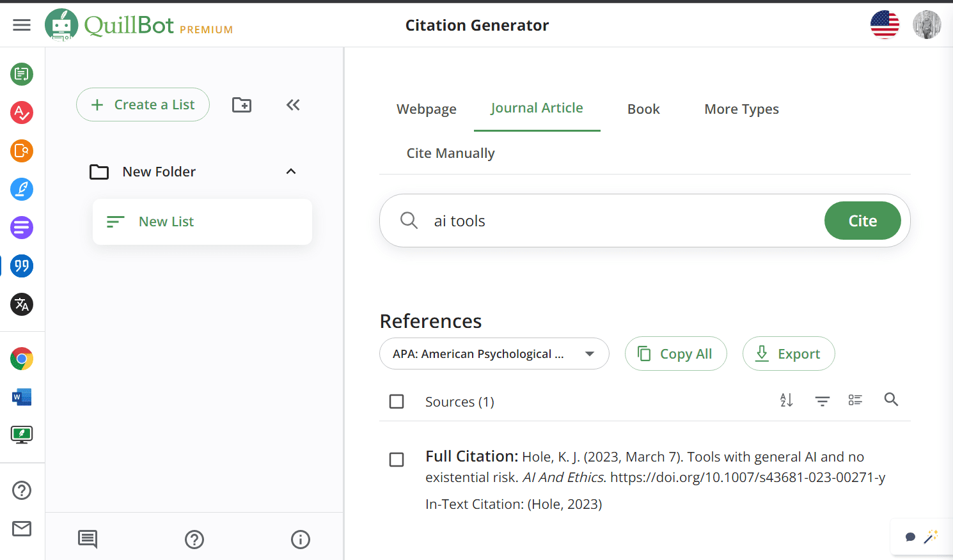Click the Copy All button
This screenshot has width=953, height=560.
pyautogui.click(x=676, y=354)
